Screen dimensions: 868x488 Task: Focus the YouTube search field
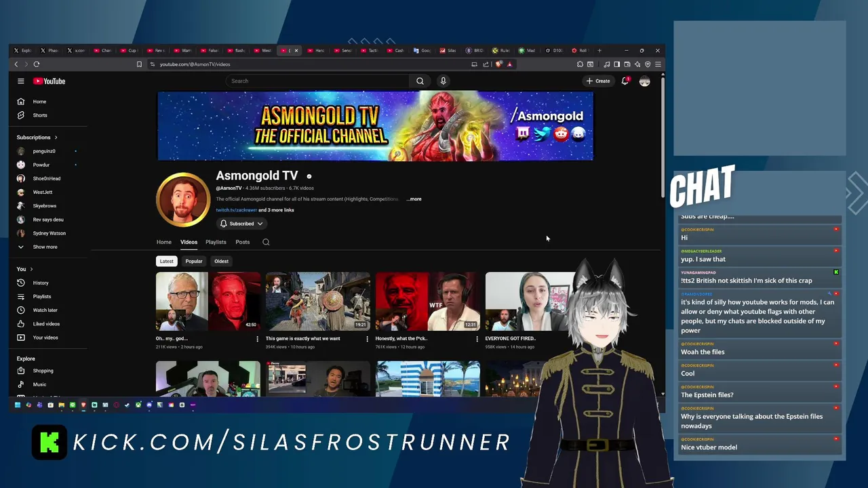coord(317,81)
